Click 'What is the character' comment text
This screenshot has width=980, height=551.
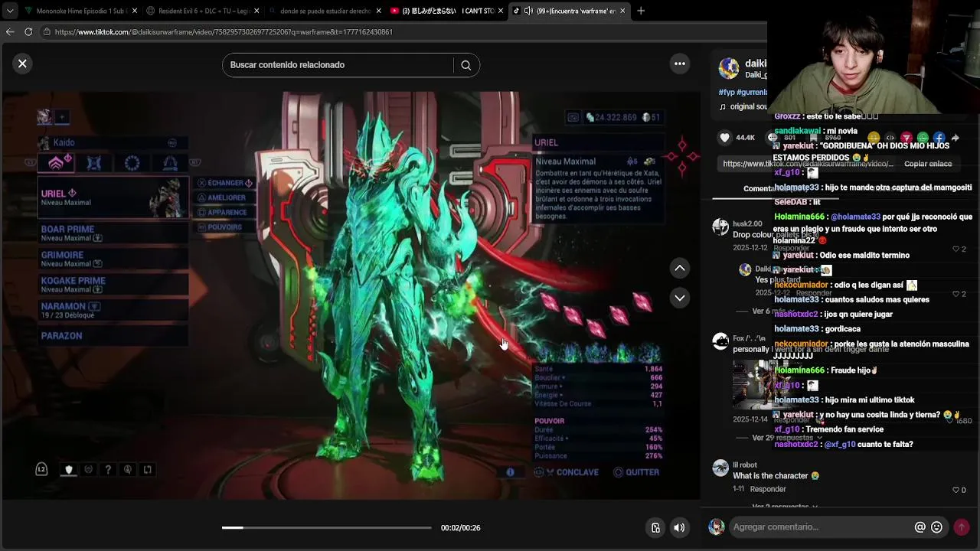(776, 476)
